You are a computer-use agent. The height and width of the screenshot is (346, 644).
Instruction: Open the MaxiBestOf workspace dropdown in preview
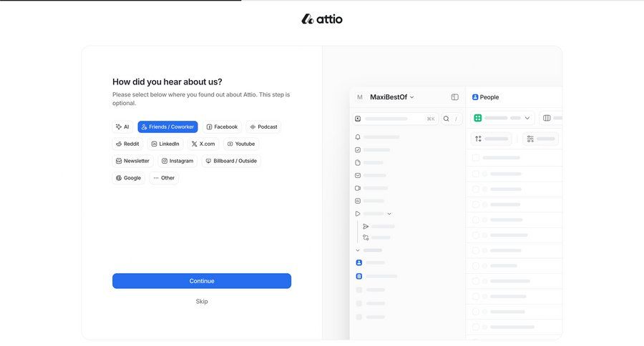[392, 97]
